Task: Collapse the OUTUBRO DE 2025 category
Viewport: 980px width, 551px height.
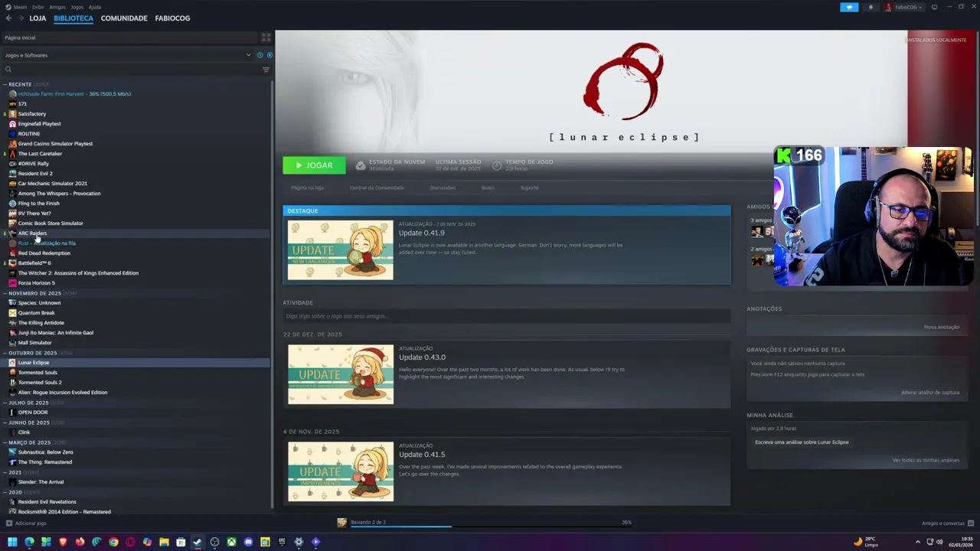Action: coord(5,353)
